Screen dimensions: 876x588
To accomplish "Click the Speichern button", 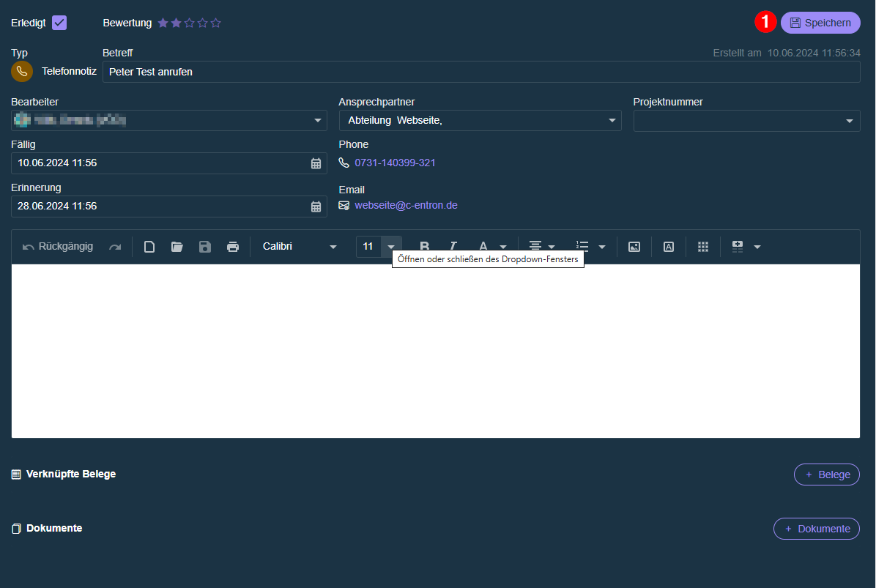I will tap(820, 22).
